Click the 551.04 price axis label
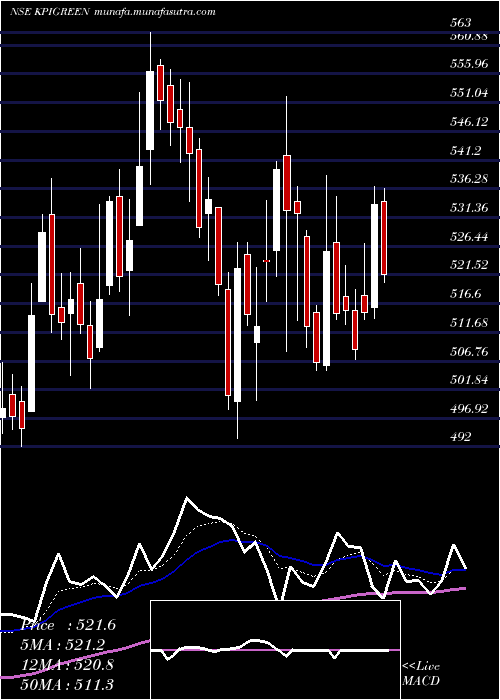This screenshot has height=700, width=500. pyautogui.click(x=470, y=93)
